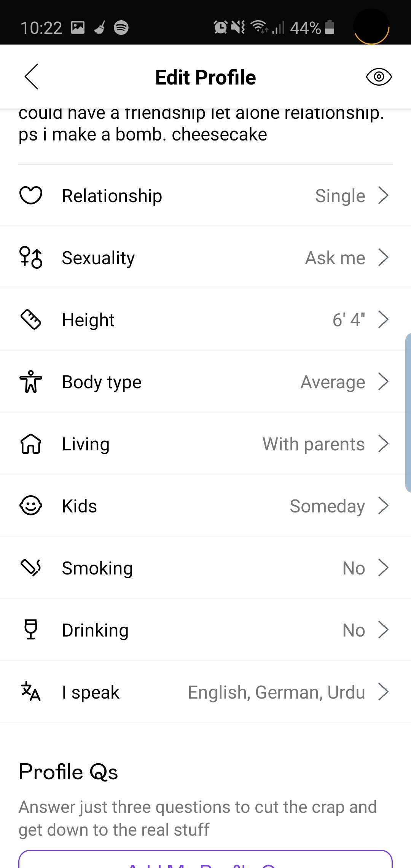Tap the ruler icon for Height
Screen dimensions: 411x868
pyautogui.click(x=31, y=319)
